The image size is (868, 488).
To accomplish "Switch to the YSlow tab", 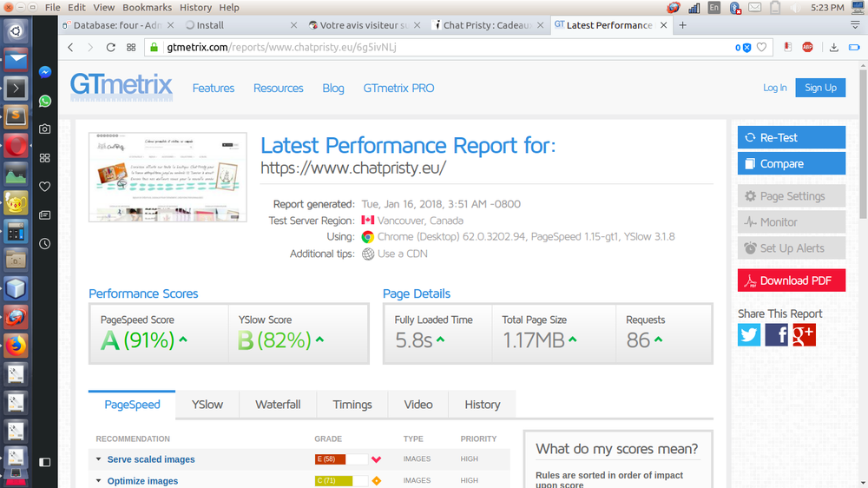I will [x=207, y=405].
